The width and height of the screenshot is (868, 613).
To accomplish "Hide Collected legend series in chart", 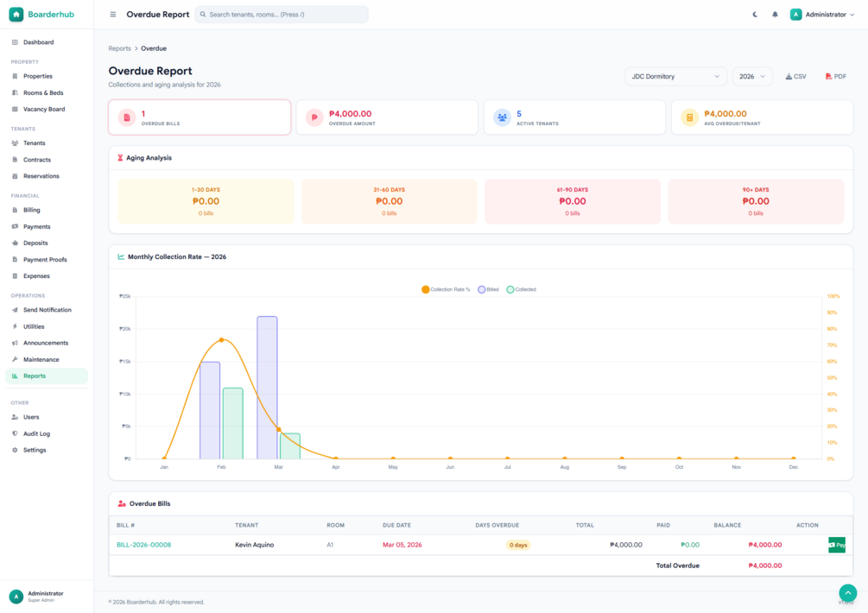I will click(521, 289).
